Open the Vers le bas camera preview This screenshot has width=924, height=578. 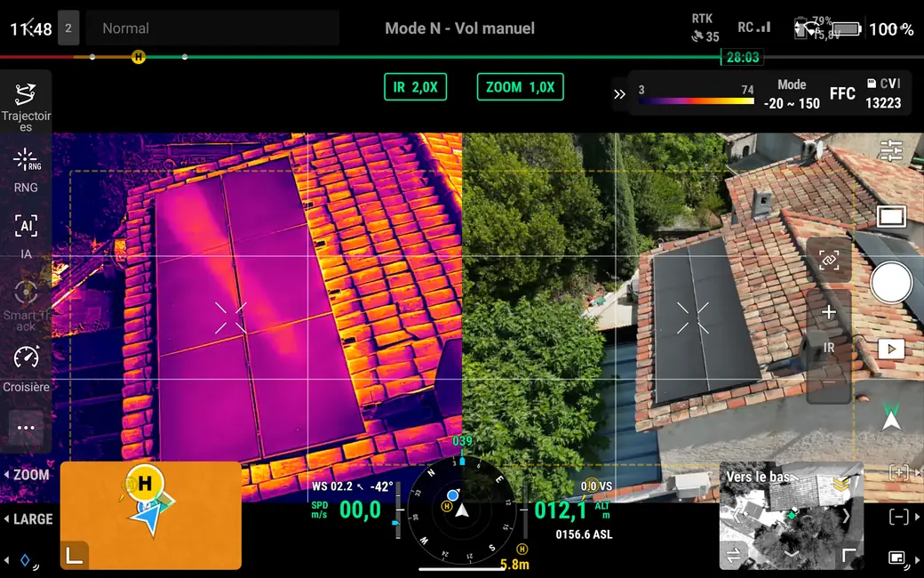pos(792,515)
